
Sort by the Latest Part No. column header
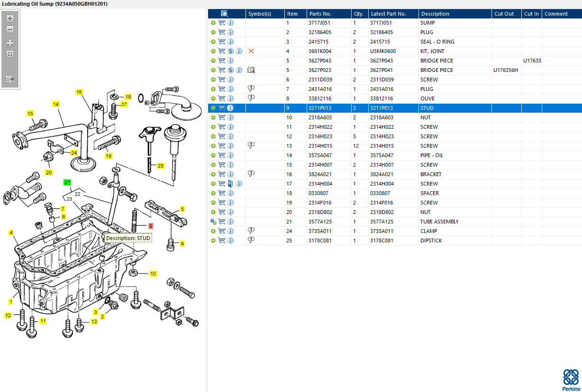pos(393,14)
